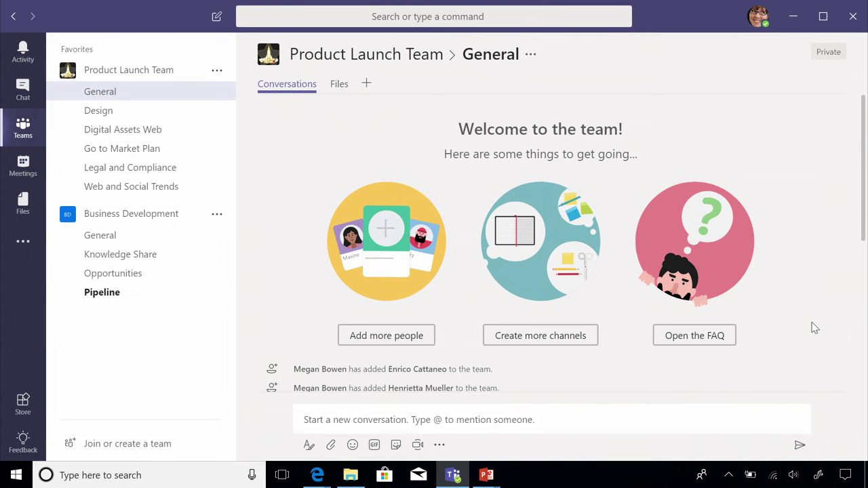Click the Create more channels button
This screenshot has width=868, height=488.
[x=540, y=335]
